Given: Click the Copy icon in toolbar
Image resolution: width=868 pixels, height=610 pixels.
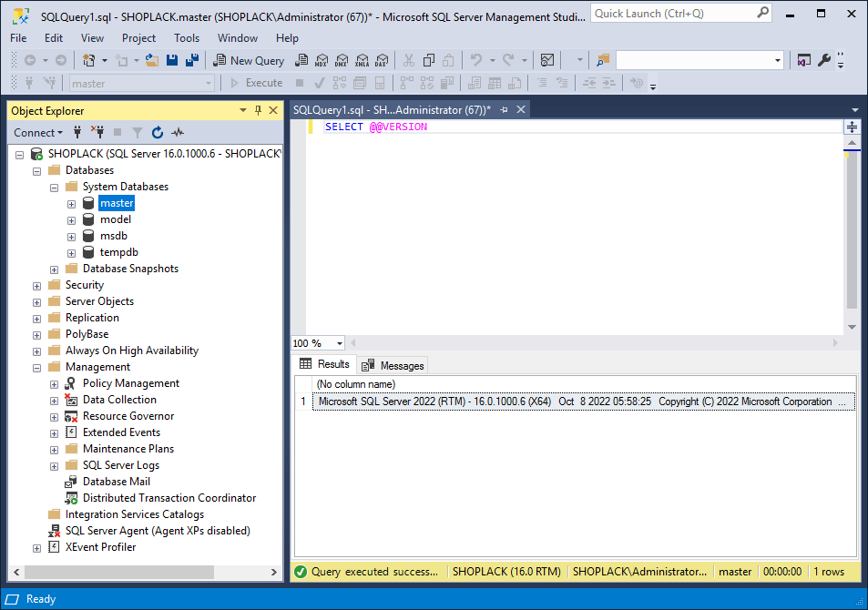Looking at the screenshot, I should tap(429, 60).
